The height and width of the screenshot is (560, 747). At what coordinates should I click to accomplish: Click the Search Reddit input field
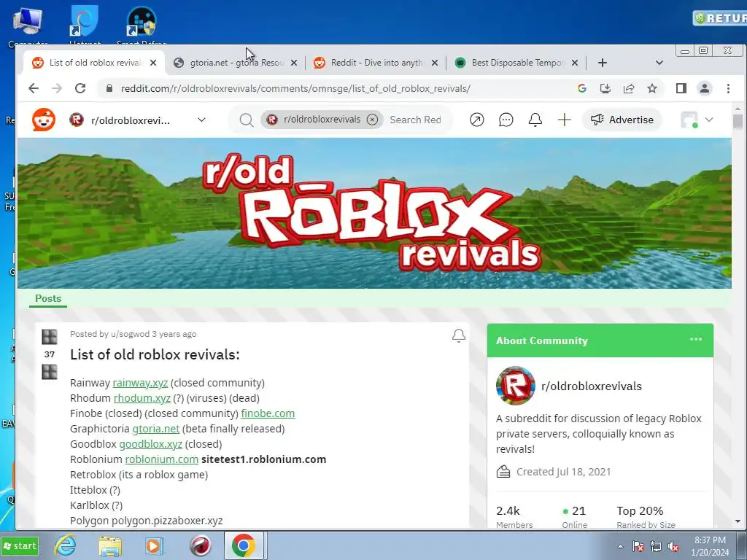pos(415,120)
